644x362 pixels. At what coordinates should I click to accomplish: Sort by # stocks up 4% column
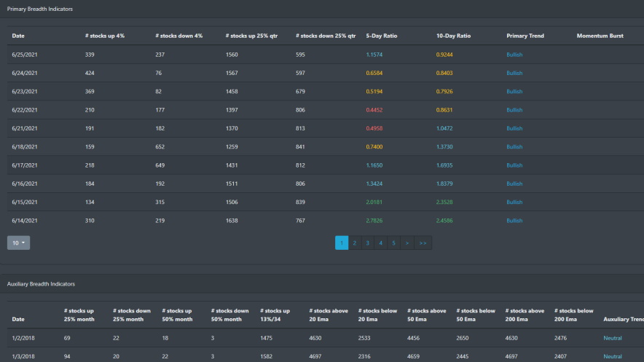[x=104, y=36]
